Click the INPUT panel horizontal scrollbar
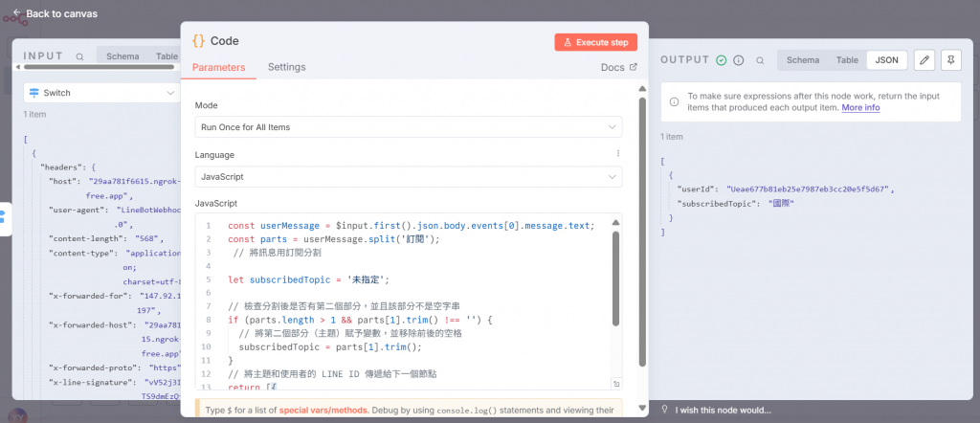The width and height of the screenshot is (980, 423). pyautogui.click(x=100, y=67)
